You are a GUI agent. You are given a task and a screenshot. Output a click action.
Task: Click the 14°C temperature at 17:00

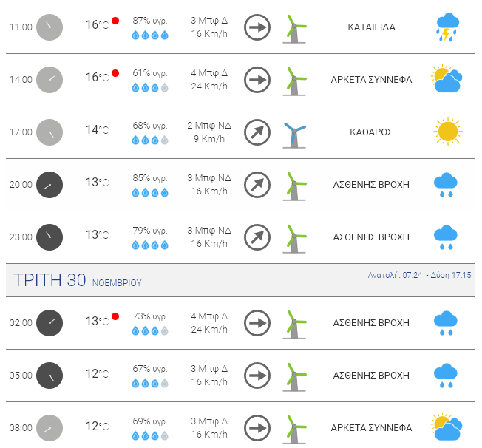click(x=97, y=130)
